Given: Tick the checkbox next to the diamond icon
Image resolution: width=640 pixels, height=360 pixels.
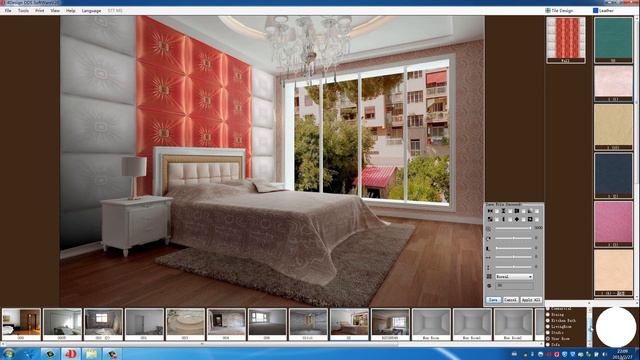Looking at the screenshot, I should [524, 219].
